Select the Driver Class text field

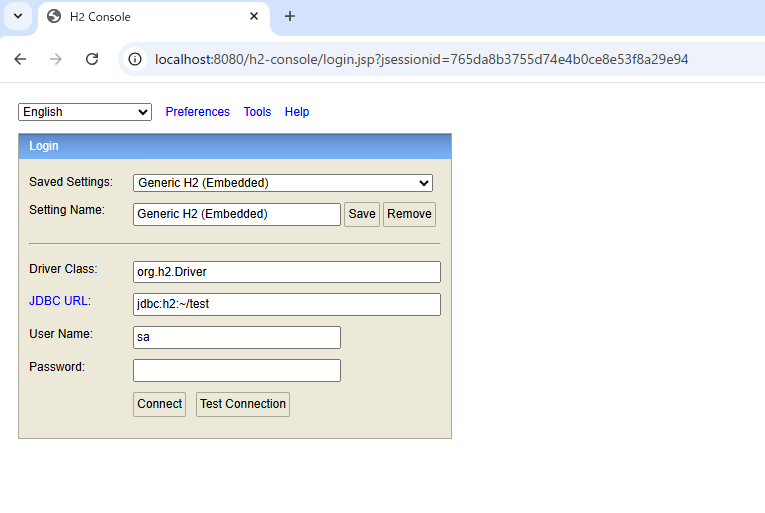coord(286,272)
